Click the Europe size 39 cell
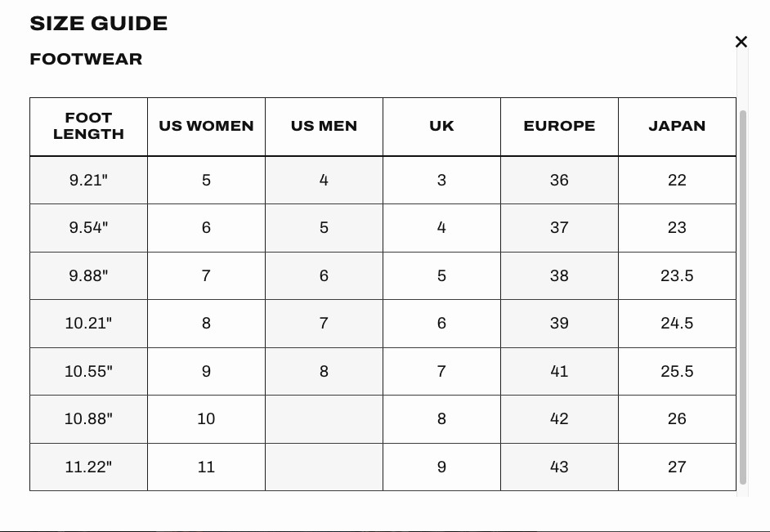The height and width of the screenshot is (532, 770). click(559, 324)
